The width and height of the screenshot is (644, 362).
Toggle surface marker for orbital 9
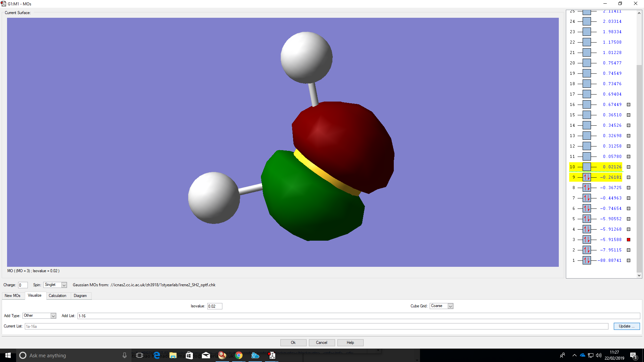[x=629, y=177]
